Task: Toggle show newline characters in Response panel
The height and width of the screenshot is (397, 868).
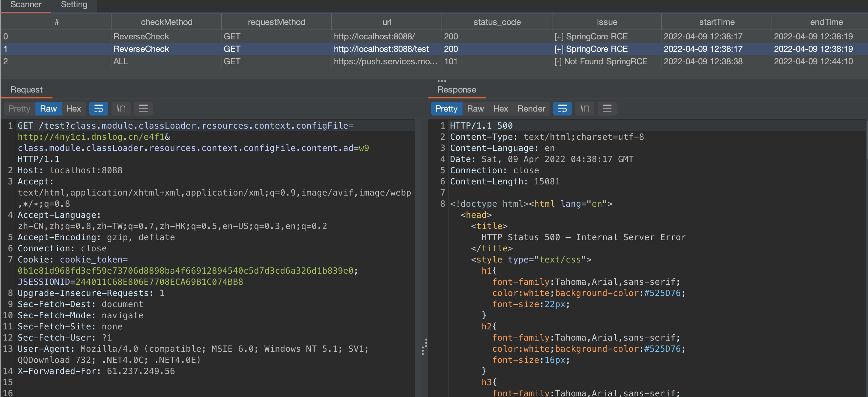Action: (585, 109)
